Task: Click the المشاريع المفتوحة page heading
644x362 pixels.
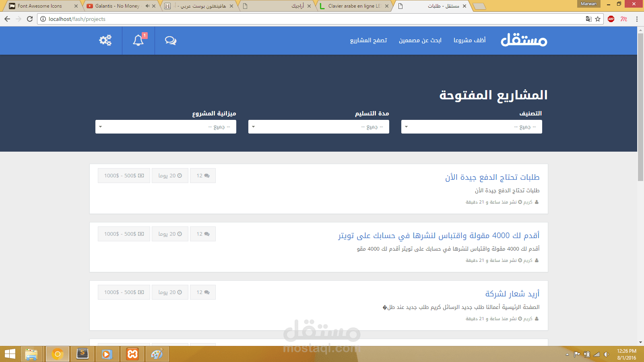Action: pos(493,95)
